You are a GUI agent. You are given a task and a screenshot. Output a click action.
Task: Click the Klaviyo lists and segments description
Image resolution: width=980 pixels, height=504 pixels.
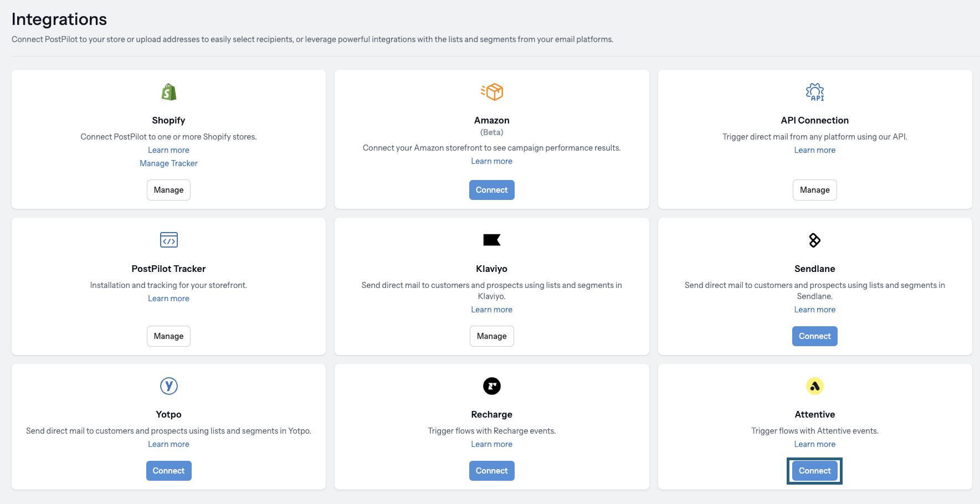tap(492, 291)
